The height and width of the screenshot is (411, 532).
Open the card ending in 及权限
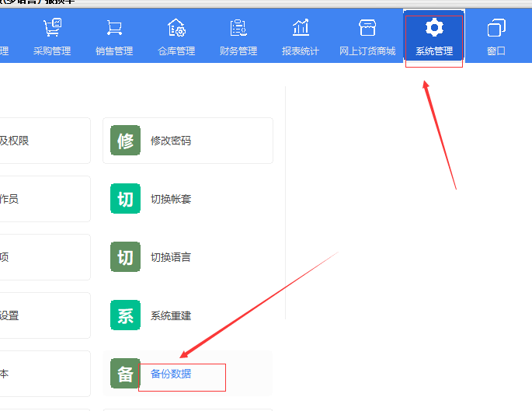(x=45, y=141)
